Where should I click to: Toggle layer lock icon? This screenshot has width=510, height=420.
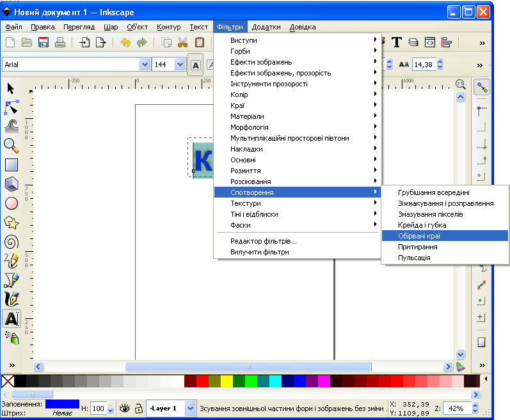tap(139, 408)
